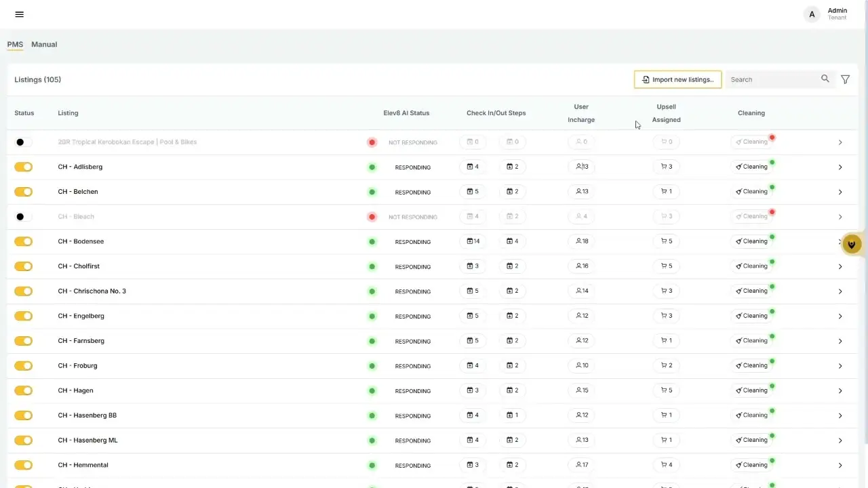Click user incharge badge for CH - Hemmental
868x488 pixels.
(x=582, y=465)
